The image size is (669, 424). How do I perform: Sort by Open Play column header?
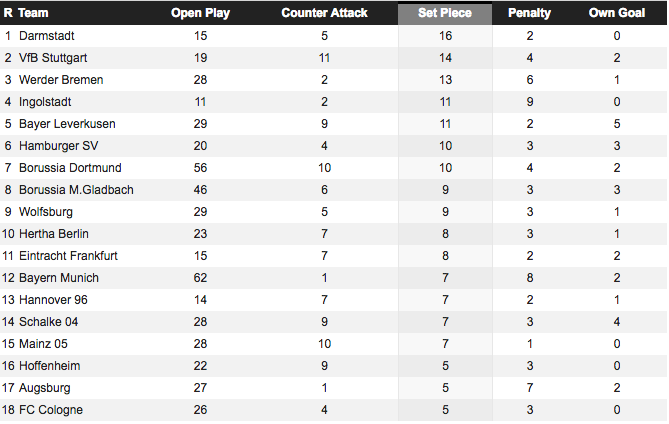[200, 13]
